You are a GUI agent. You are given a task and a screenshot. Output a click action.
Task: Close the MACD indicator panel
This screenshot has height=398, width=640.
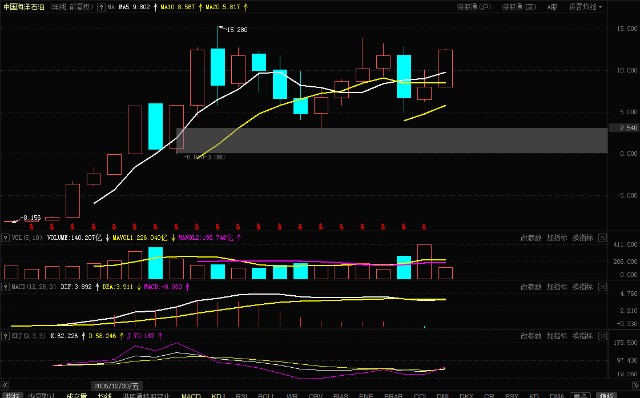(602, 287)
